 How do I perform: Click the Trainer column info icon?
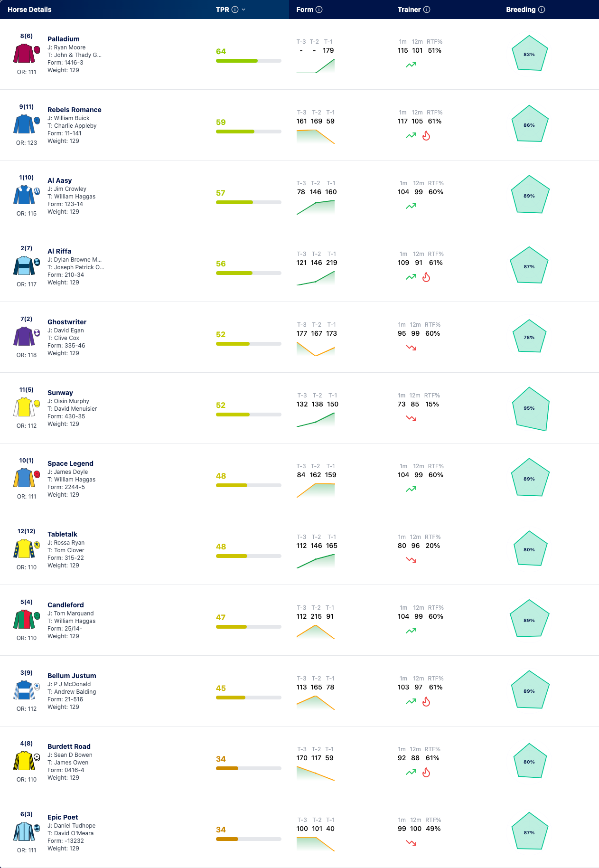click(427, 9)
